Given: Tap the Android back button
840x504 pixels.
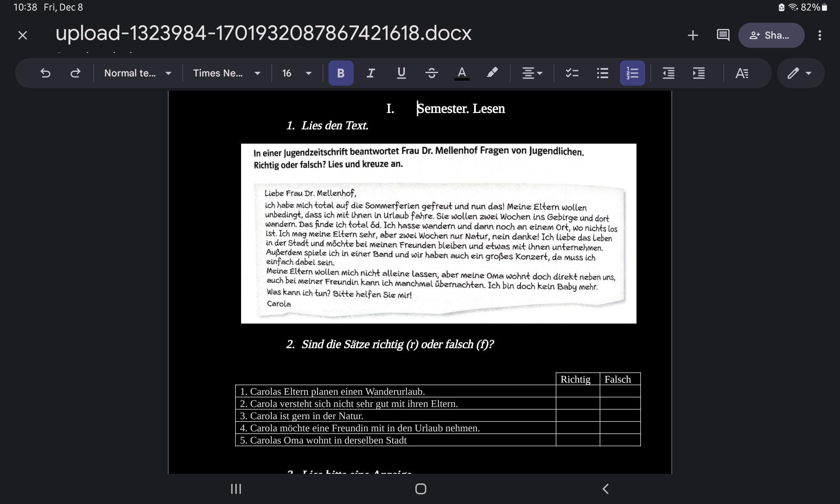Looking at the screenshot, I should 605,489.
